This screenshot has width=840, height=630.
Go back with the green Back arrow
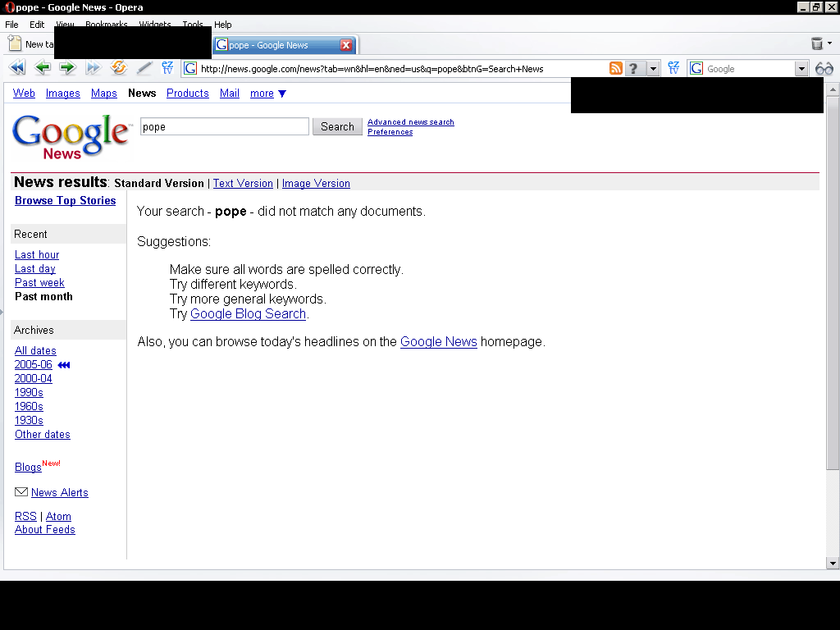[x=43, y=68]
